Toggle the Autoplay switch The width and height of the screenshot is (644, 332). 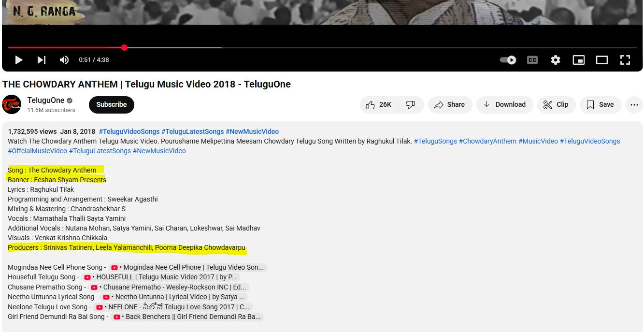pyautogui.click(x=508, y=60)
